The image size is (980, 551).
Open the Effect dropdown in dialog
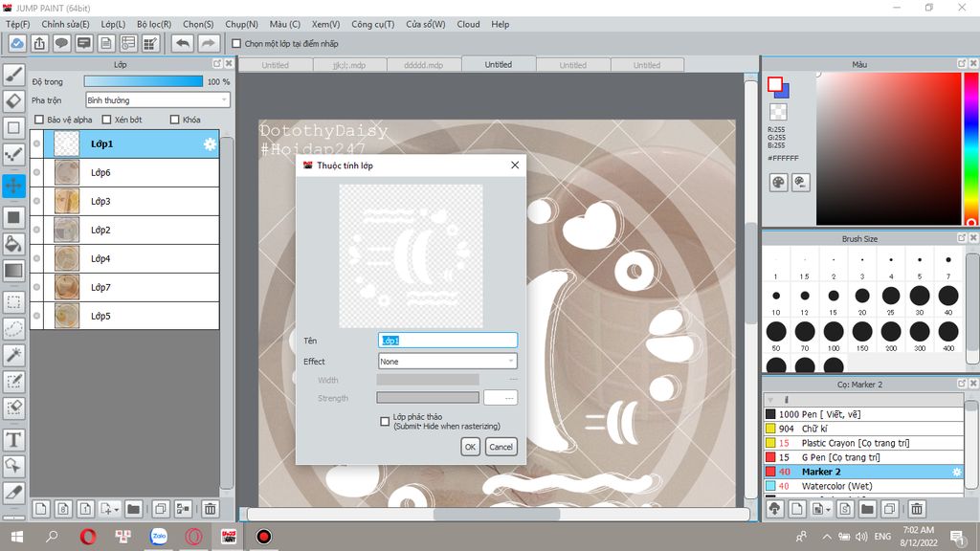click(448, 361)
